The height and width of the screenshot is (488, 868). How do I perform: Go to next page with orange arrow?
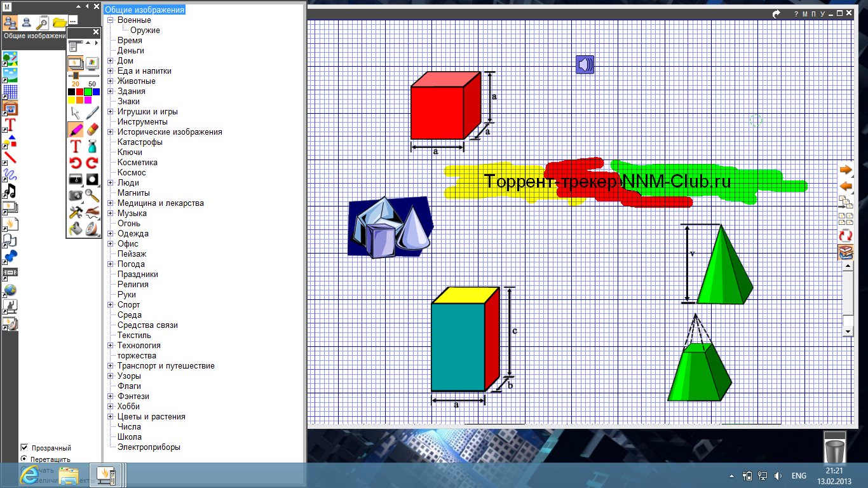846,170
